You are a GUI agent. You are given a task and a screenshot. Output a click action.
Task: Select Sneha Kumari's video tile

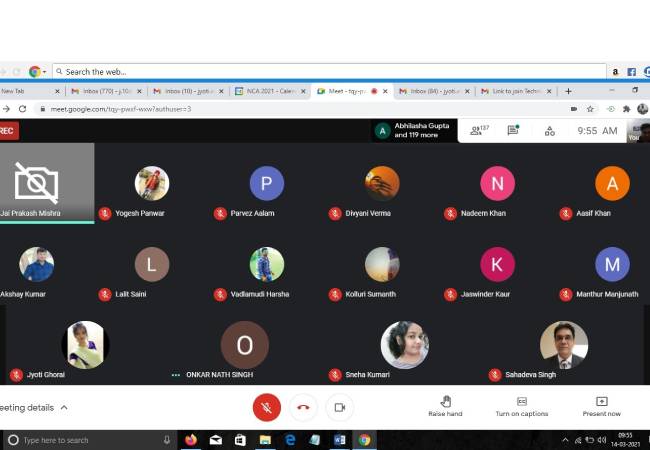coord(404,346)
